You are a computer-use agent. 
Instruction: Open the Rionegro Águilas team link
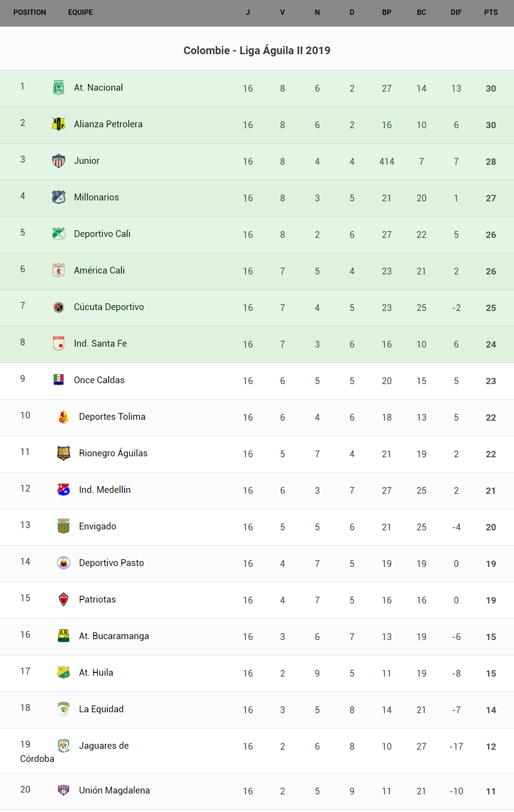tap(113, 453)
